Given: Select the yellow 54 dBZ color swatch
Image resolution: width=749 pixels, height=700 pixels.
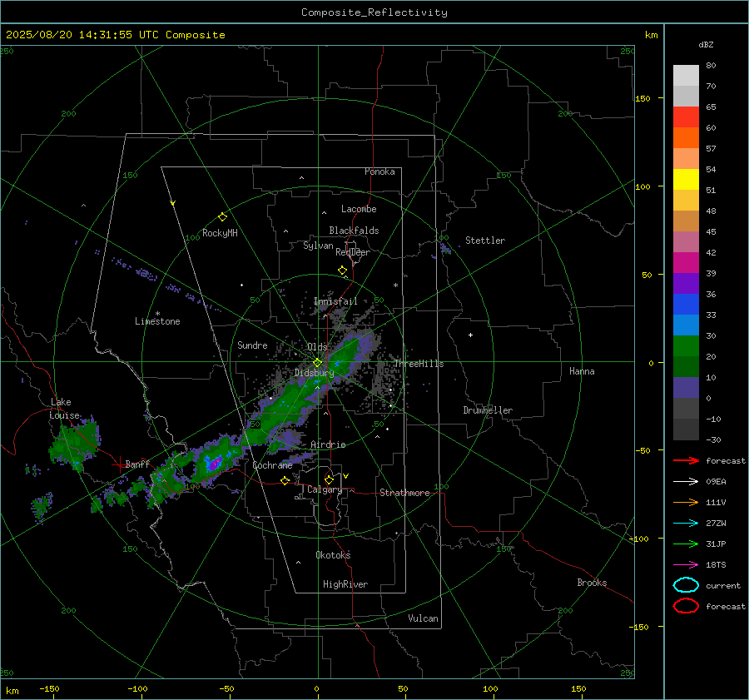Looking at the screenshot, I should (x=686, y=179).
